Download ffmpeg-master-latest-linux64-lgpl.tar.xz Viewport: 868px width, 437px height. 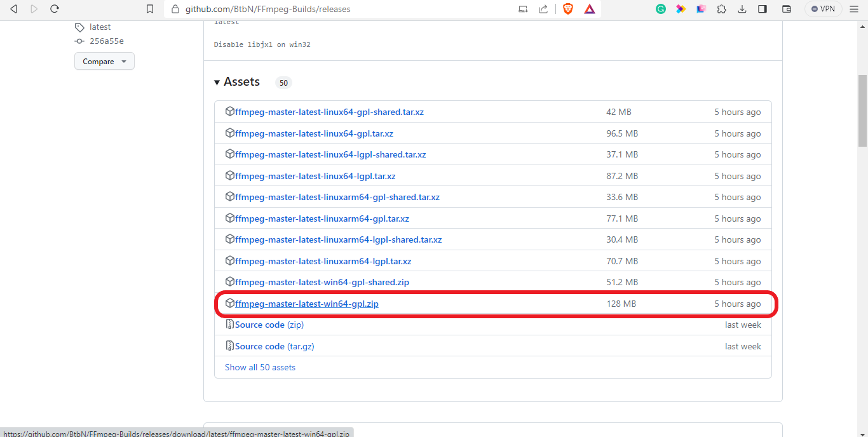coord(315,176)
